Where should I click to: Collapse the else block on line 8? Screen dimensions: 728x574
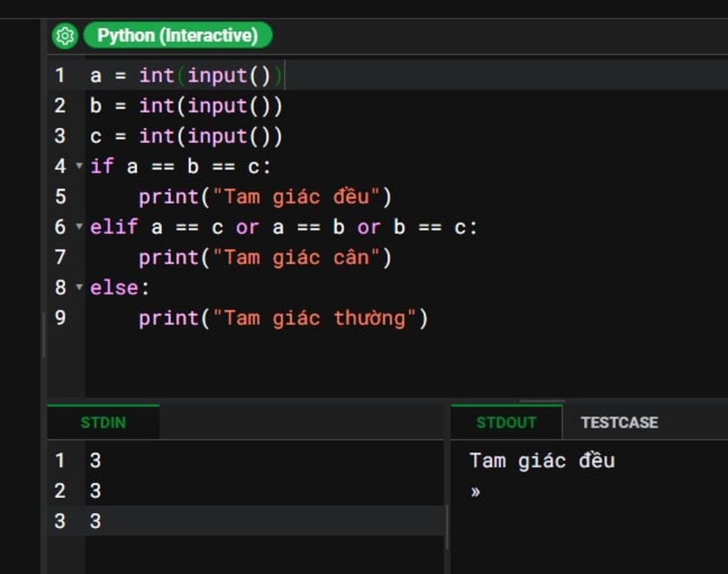click(x=80, y=287)
